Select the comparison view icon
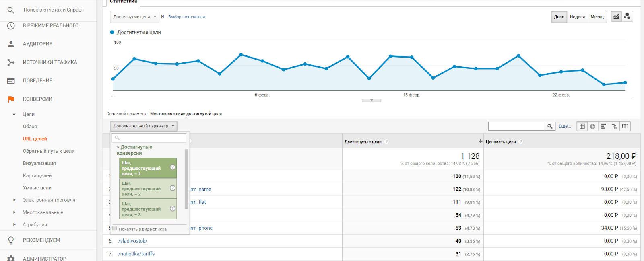The image size is (644, 261). [x=614, y=126]
